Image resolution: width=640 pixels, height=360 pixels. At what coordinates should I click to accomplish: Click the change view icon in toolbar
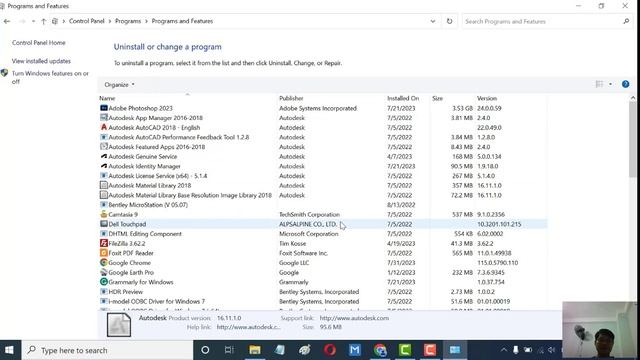(x=599, y=84)
